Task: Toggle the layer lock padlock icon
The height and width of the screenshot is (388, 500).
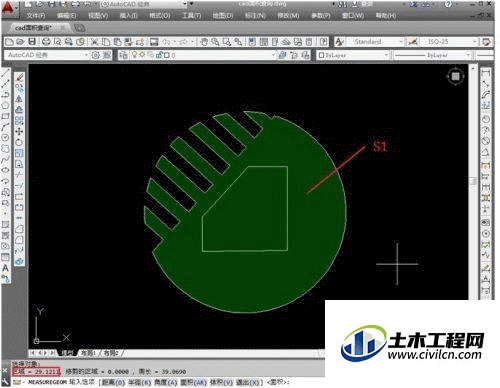Action: click(x=159, y=55)
